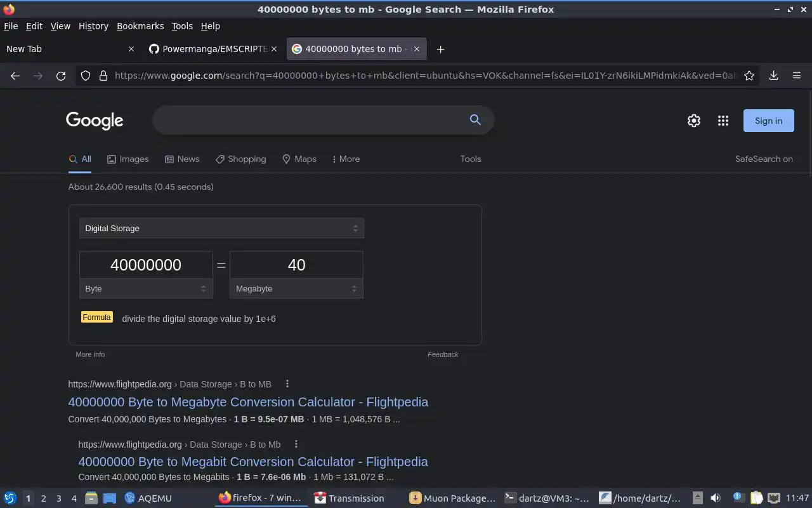Switch to workspace 3 in taskbar
812x508 pixels.
click(x=58, y=498)
